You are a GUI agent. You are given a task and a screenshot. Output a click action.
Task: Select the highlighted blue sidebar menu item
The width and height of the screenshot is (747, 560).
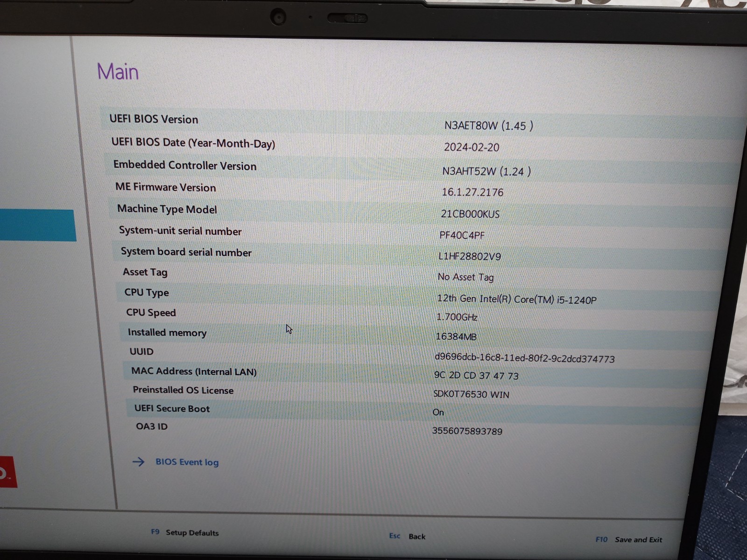(37, 225)
